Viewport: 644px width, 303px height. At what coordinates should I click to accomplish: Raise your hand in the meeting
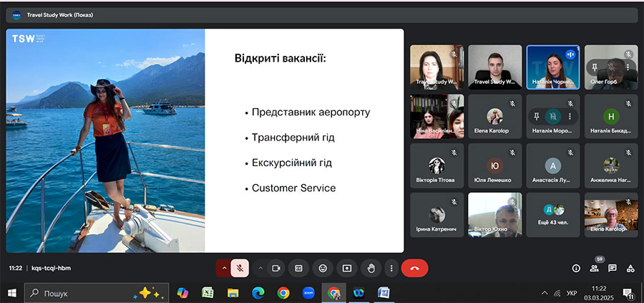tap(371, 268)
